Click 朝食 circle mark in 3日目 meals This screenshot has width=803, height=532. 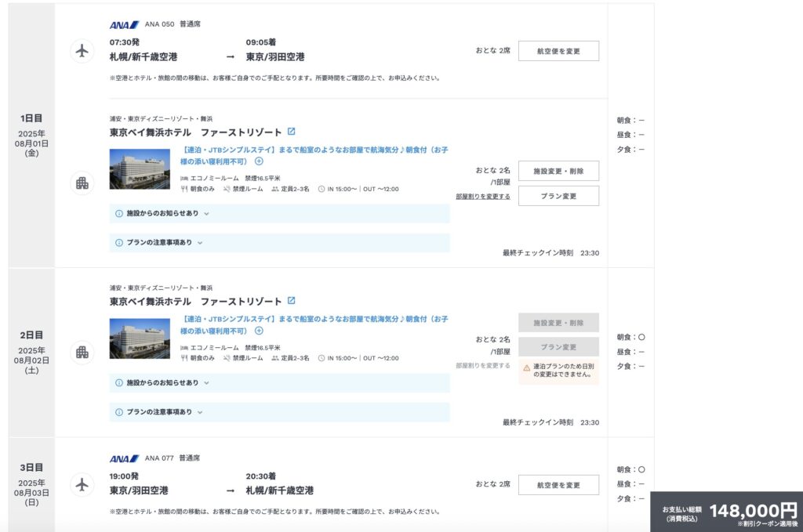[641, 469]
